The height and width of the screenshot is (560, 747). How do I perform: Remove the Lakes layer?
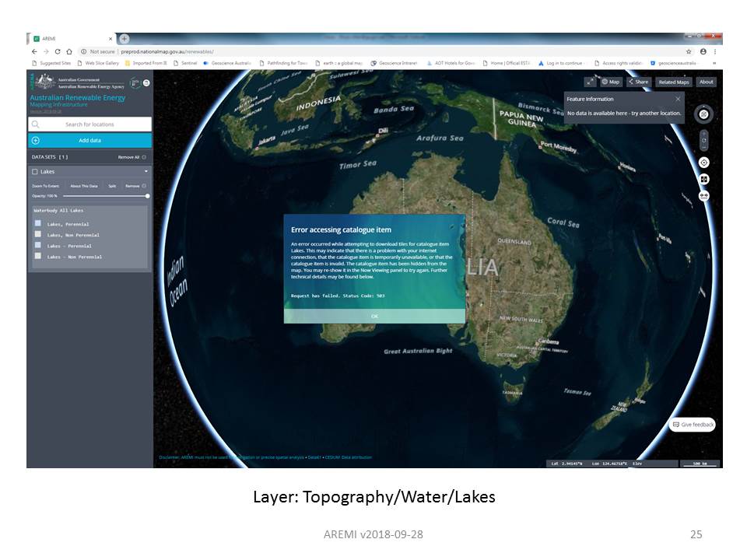135,186
